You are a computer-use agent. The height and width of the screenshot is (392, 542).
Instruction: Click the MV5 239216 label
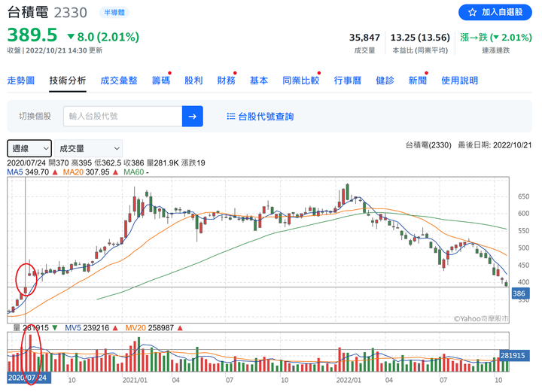pos(87,328)
